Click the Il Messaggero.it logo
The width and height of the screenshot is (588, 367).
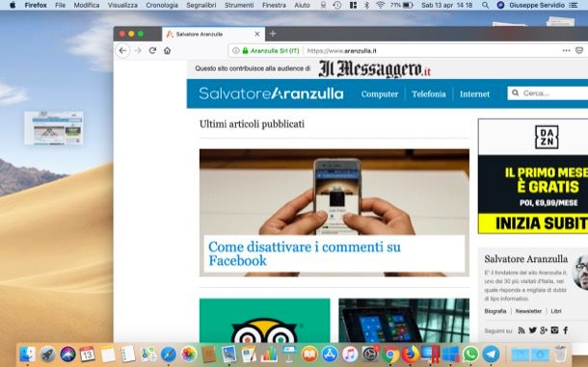click(x=374, y=69)
